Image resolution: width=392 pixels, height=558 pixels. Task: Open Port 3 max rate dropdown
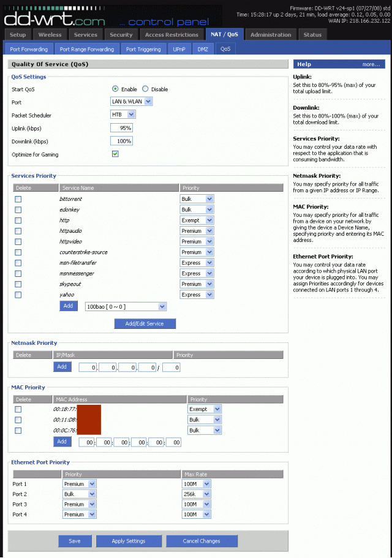point(197,504)
